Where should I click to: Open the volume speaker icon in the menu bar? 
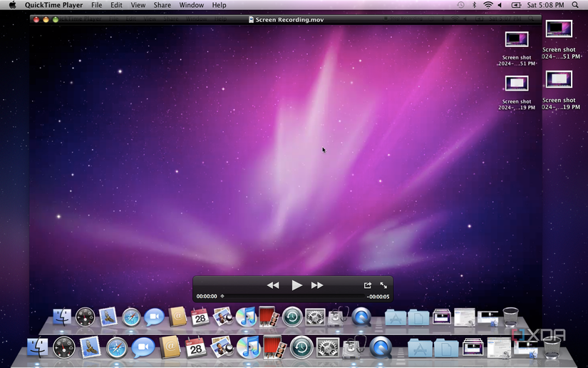click(x=499, y=5)
